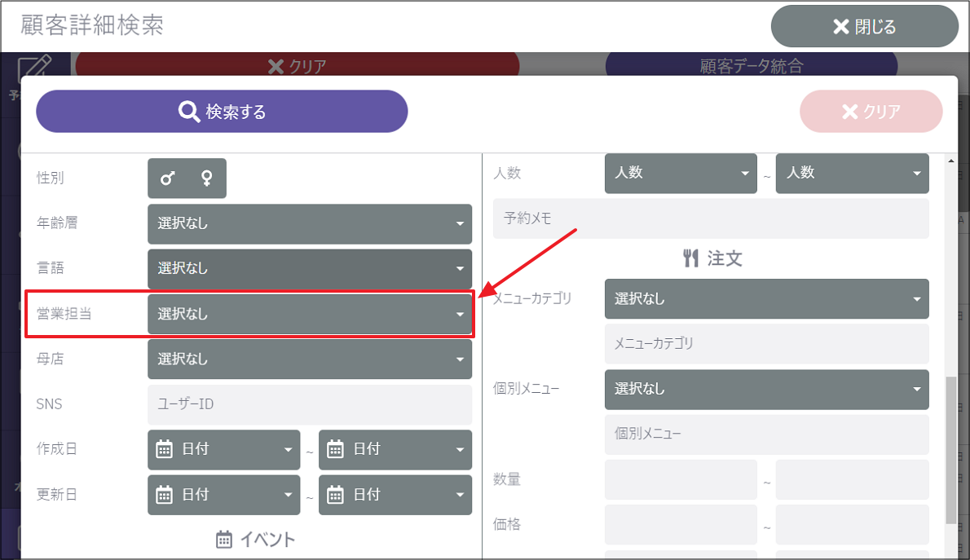
Task: Open the 言語 dropdown
Action: (309, 268)
